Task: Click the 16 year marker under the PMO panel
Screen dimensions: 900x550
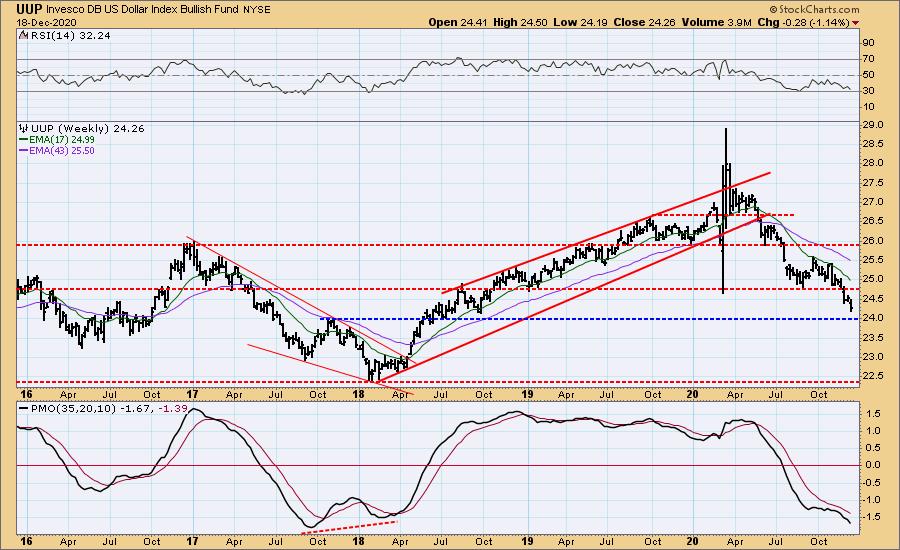Action: point(25,541)
